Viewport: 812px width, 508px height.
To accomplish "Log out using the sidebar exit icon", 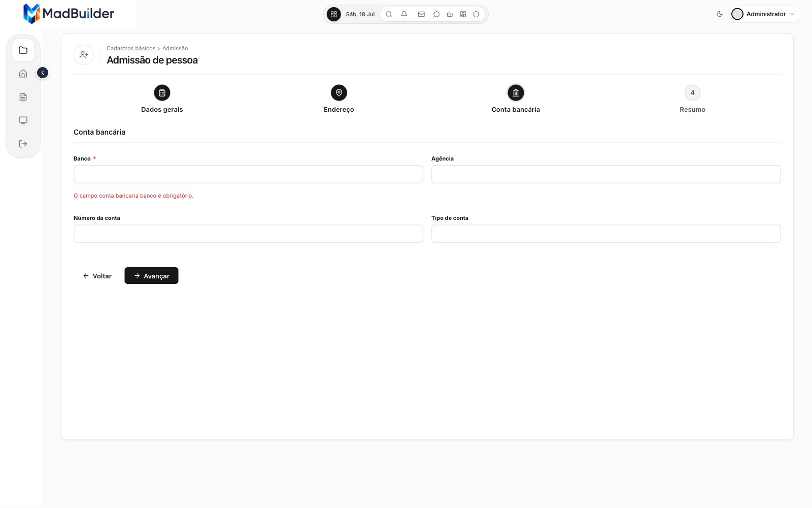I will click(x=23, y=144).
